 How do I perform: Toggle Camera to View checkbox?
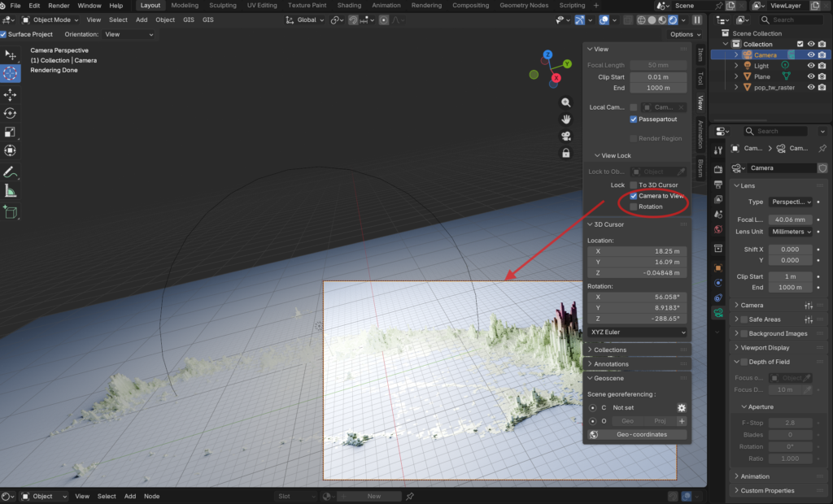633,196
